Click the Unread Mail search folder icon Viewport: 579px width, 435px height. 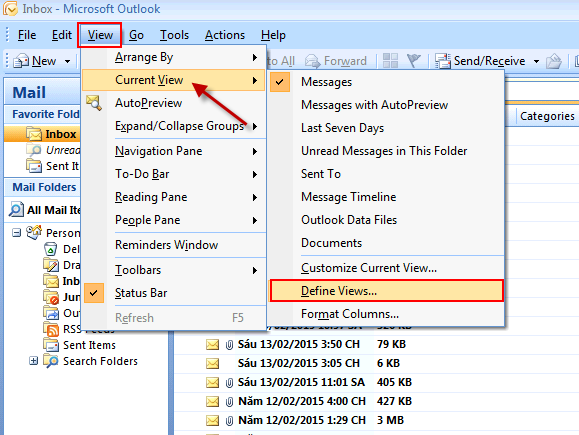pyautogui.click(x=34, y=150)
